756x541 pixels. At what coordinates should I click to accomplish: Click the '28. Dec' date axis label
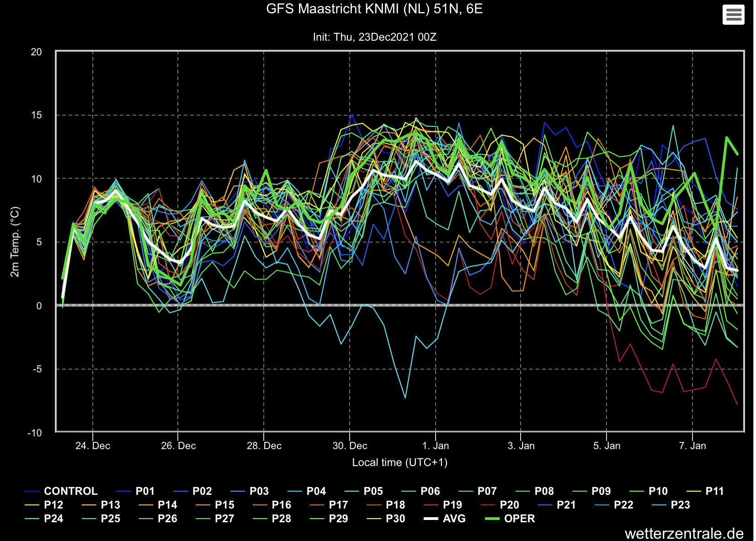[264, 446]
